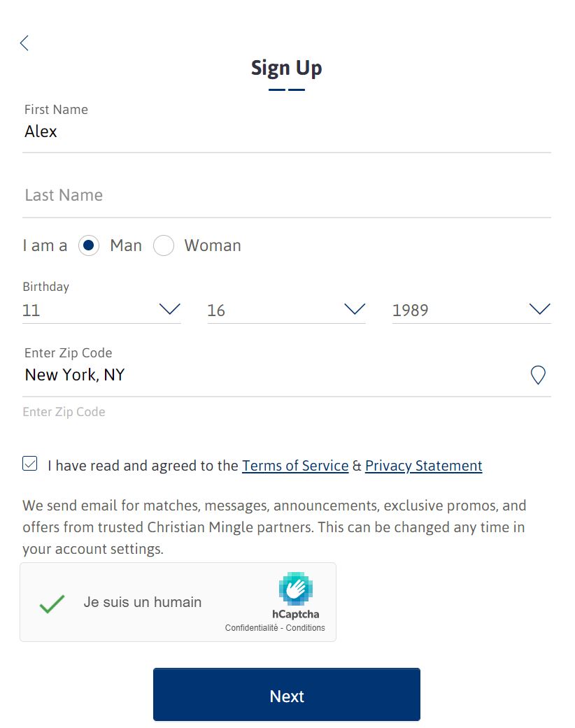The width and height of the screenshot is (575, 728).
Task: Open hCaptcha Confidentialité link
Action: [251, 628]
